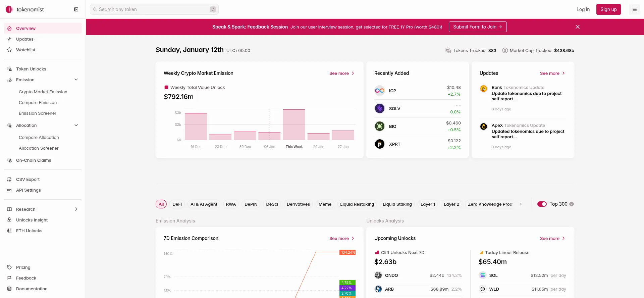Select the Liquid Staking filter

click(397, 204)
